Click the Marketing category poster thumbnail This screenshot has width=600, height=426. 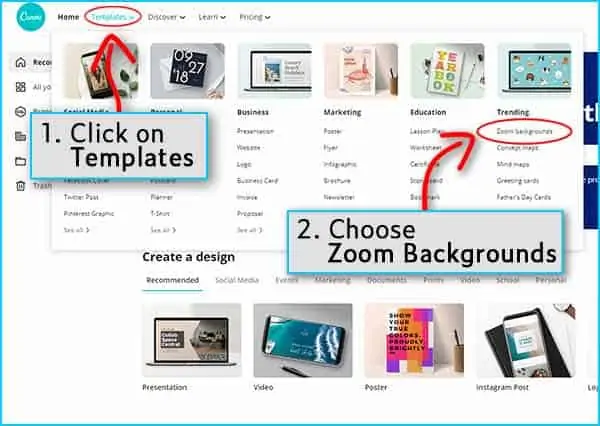point(361,71)
